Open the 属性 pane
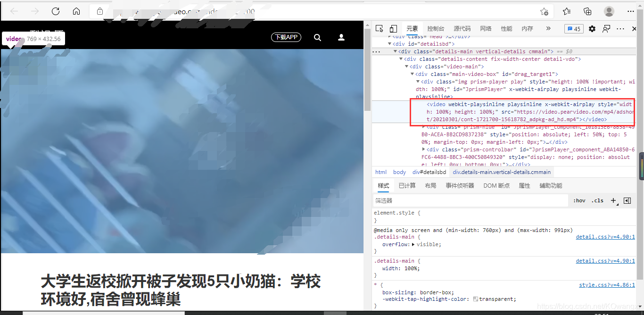Image resolution: width=644 pixels, height=315 pixels. [524, 185]
